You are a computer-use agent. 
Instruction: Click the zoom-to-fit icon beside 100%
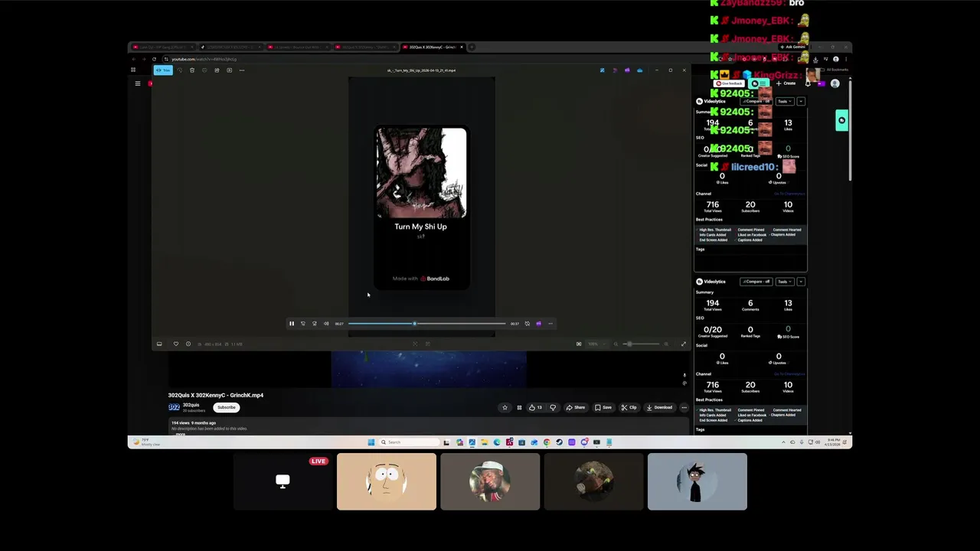(x=578, y=344)
